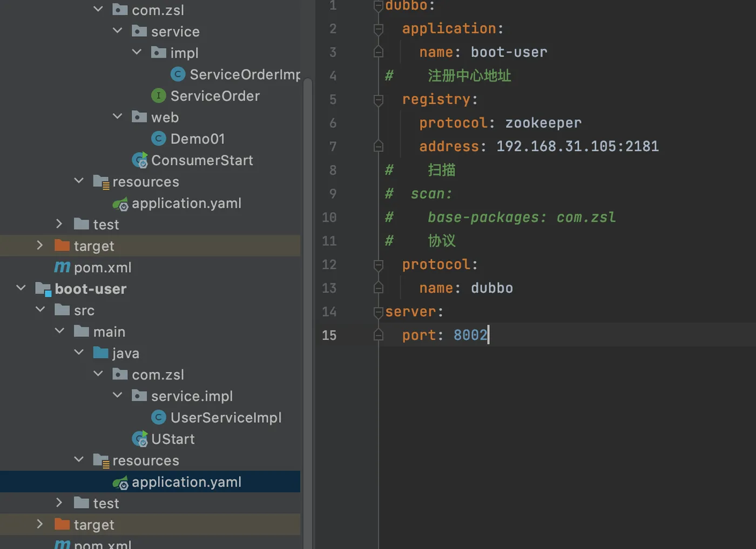Collapse the service.impl package

click(x=118, y=396)
